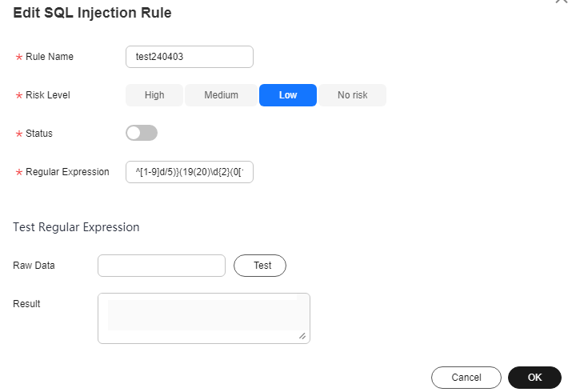Viewport: 572px width, 392px height.
Task: Cancel editing the rule
Action: pos(466,378)
